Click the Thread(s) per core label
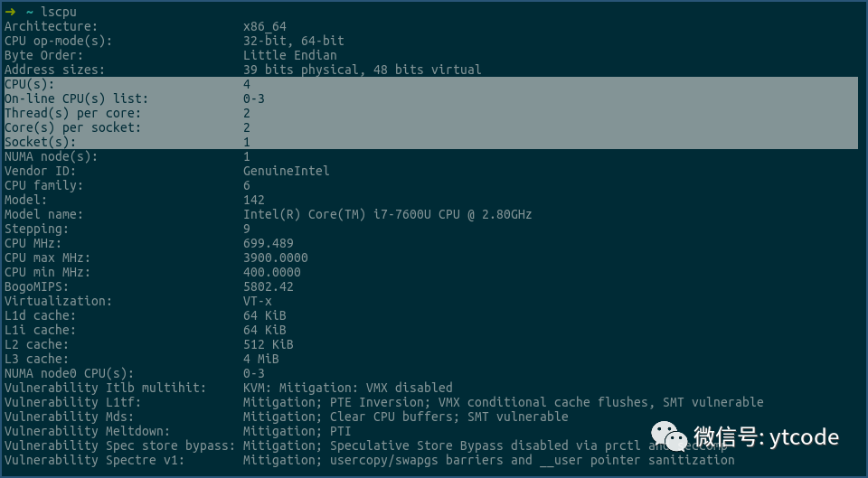The image size is (868, 478). [72, 113]
